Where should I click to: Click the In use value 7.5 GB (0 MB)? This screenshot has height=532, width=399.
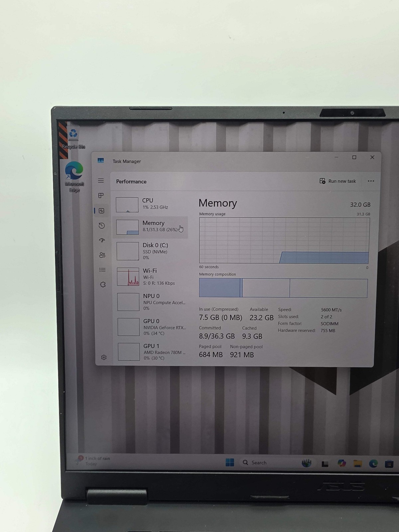click(x=220, y=318)
